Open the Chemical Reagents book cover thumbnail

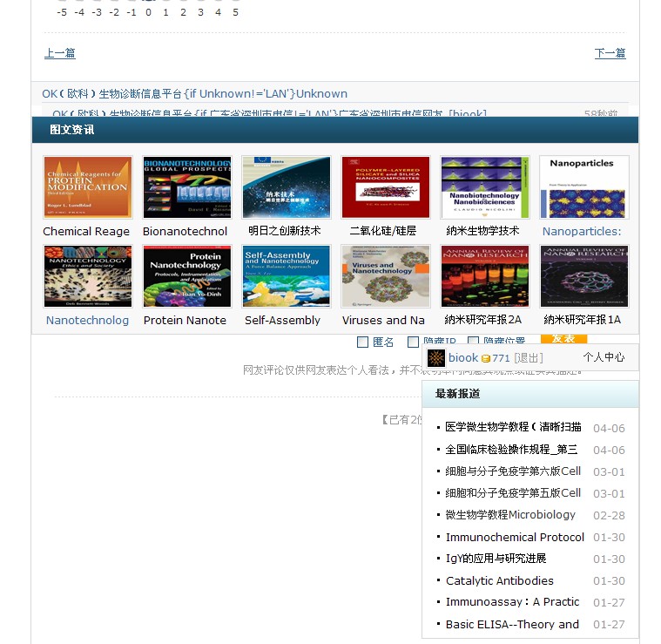88,187
